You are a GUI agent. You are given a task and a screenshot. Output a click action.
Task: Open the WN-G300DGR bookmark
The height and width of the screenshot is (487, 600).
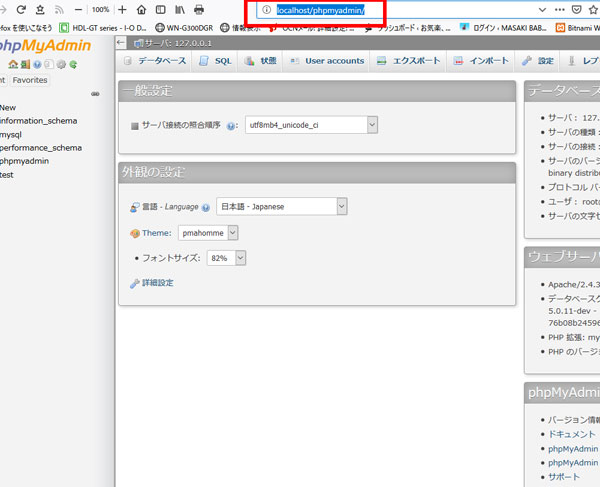[x=184, y=28]
